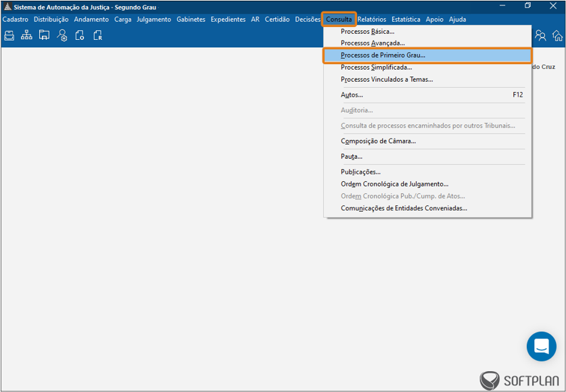Open the chat support bubble button
This screenshot has width=566, height=392.
(x=541, y=347)
